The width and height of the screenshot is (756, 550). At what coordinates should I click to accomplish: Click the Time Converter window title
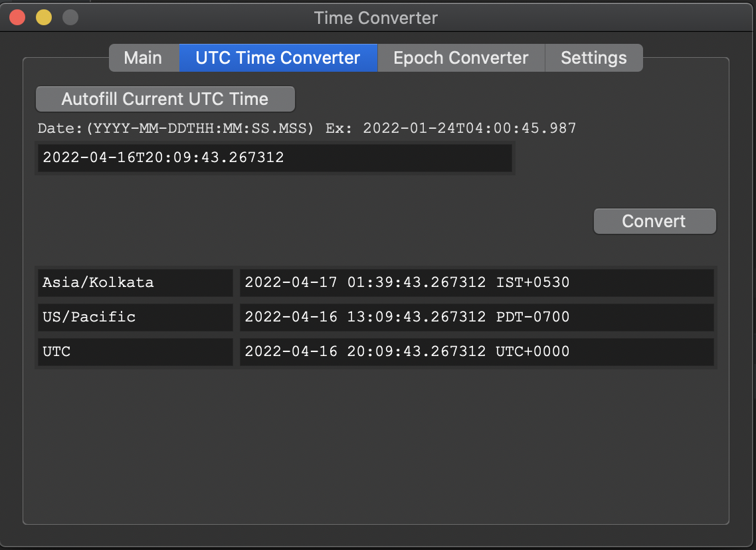click(376, 18)
